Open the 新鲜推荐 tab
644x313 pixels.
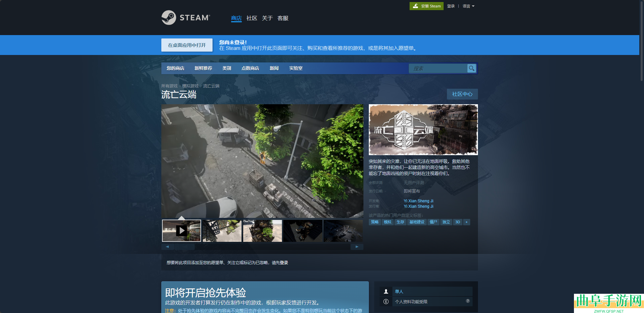(203, 68)
